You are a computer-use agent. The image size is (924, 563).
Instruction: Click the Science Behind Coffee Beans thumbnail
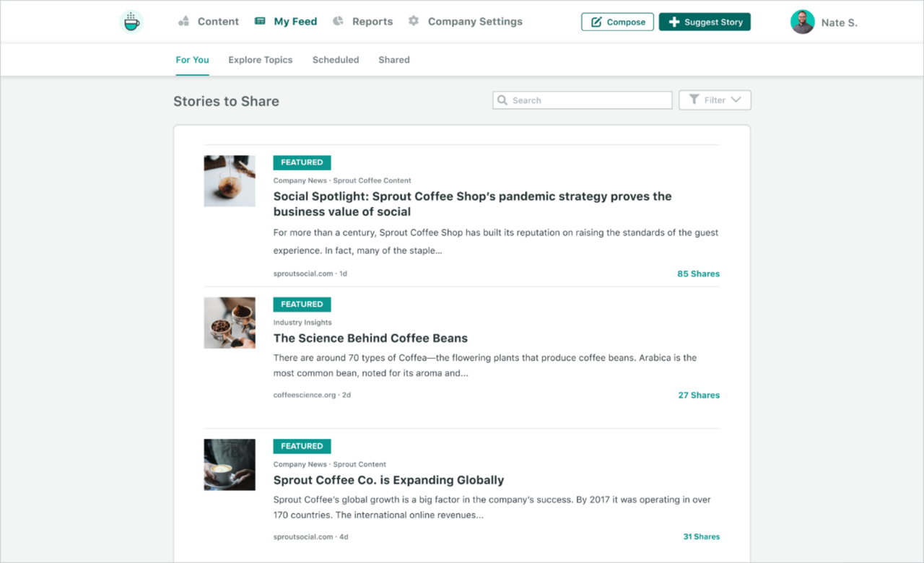pos(229,323)
